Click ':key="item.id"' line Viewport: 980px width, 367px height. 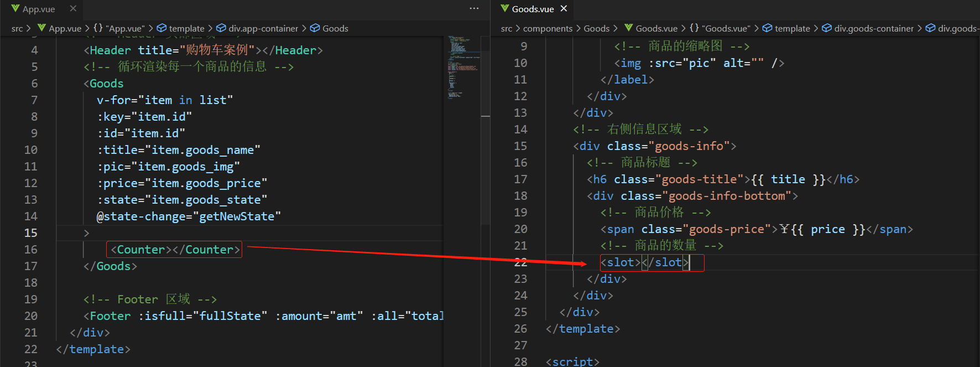point(144,117)
